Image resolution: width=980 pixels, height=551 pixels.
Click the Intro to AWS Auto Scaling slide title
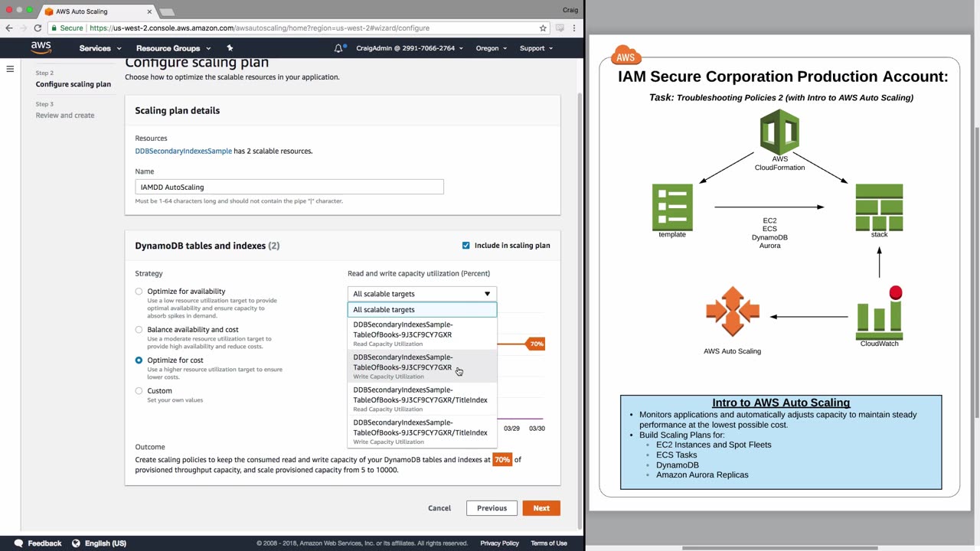[781, 403]
